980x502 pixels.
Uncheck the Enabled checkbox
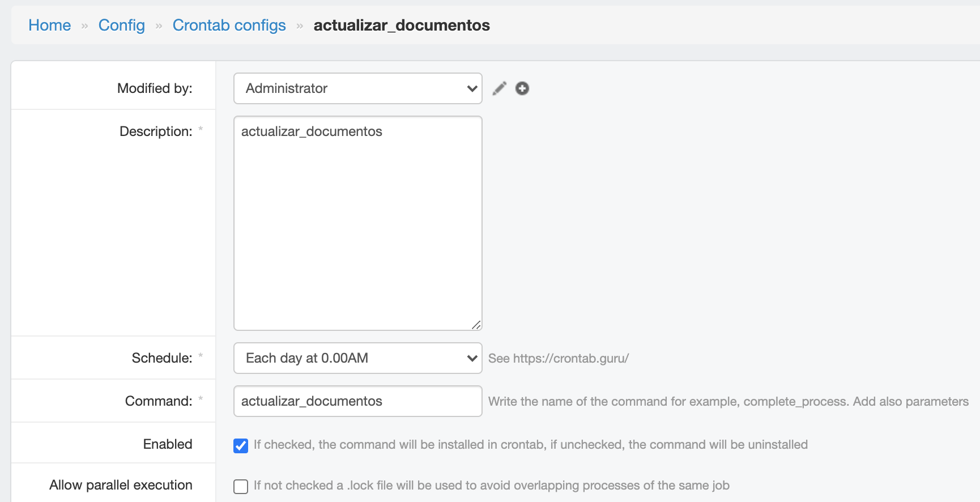[241, 445]
